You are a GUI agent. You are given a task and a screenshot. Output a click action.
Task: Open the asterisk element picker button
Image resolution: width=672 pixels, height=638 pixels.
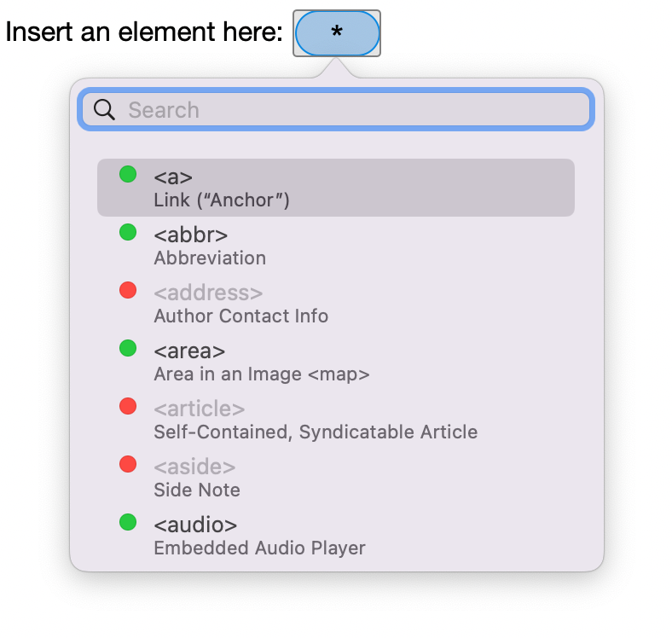coord(337,33)
